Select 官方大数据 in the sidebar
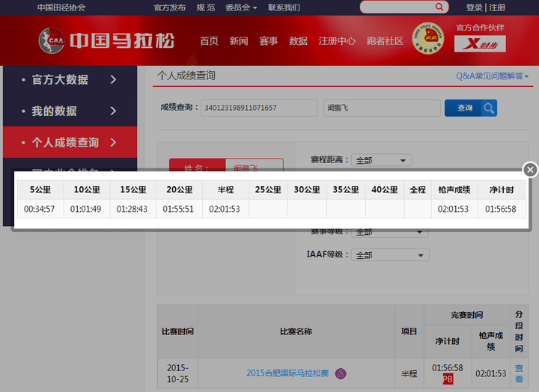 [x=60, y=80]
